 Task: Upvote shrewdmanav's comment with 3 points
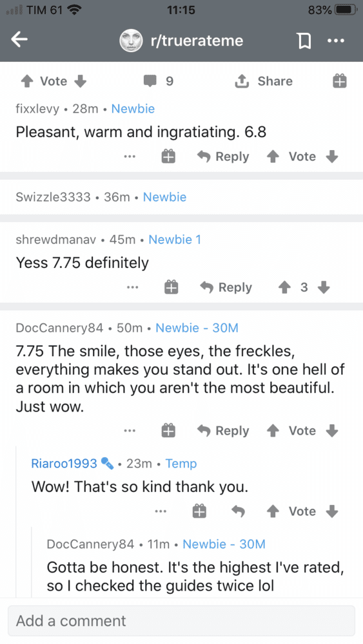click(x=284, y=287)
